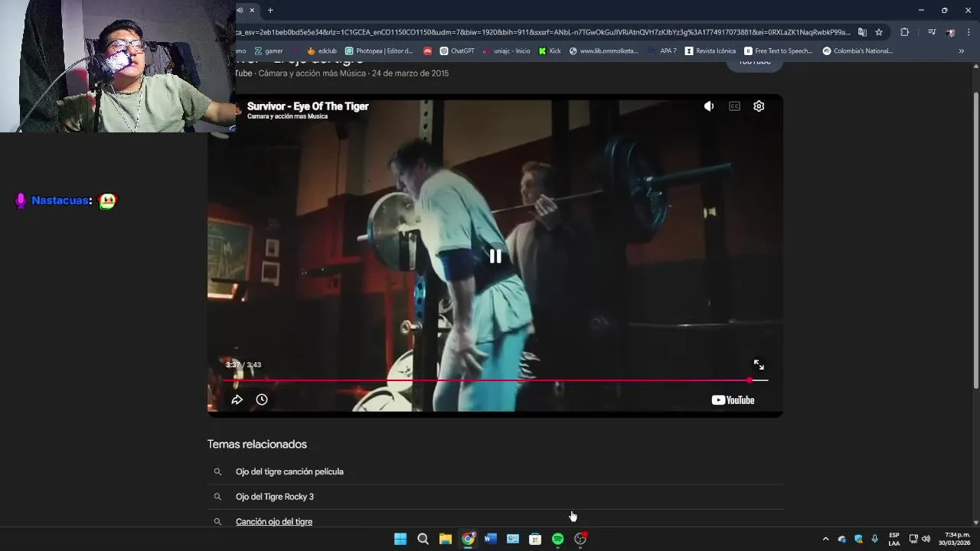Show more bookmarks with the double chevron
Screen dimensions: 980x551
962,51
